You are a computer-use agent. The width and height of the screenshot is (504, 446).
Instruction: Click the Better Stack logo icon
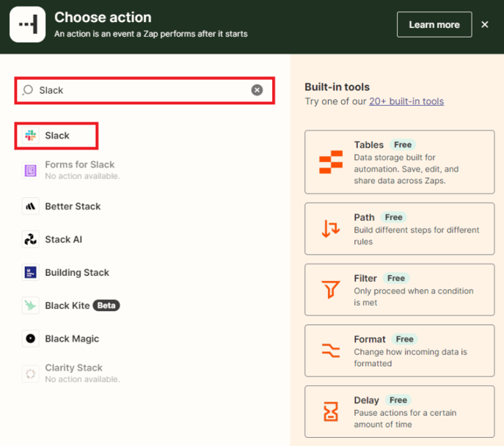31,206
